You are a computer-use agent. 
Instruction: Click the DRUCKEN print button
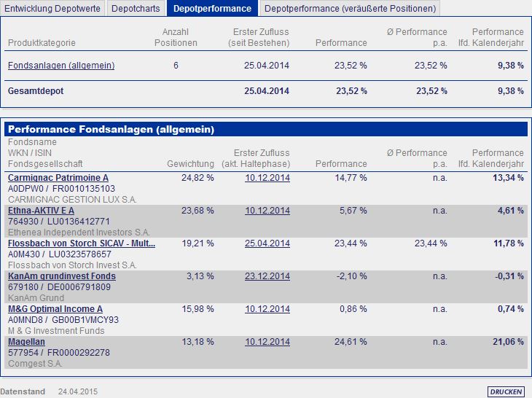tap(506, 391)
